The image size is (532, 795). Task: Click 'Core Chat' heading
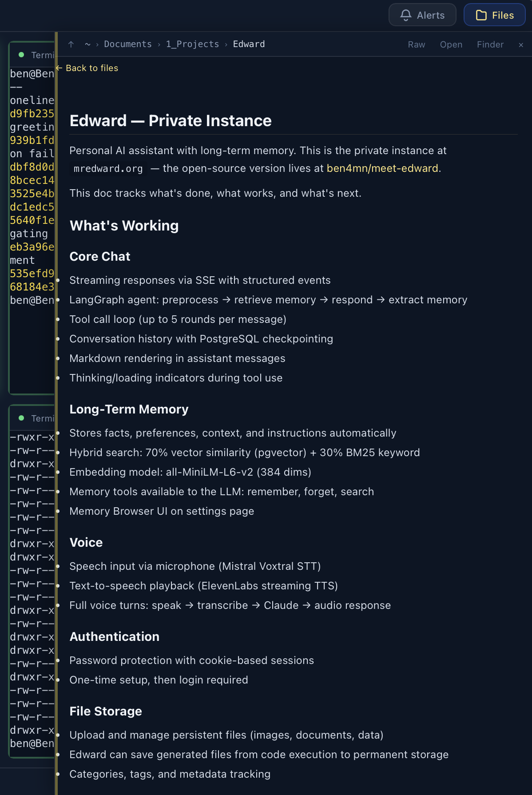tap(100, 257)
